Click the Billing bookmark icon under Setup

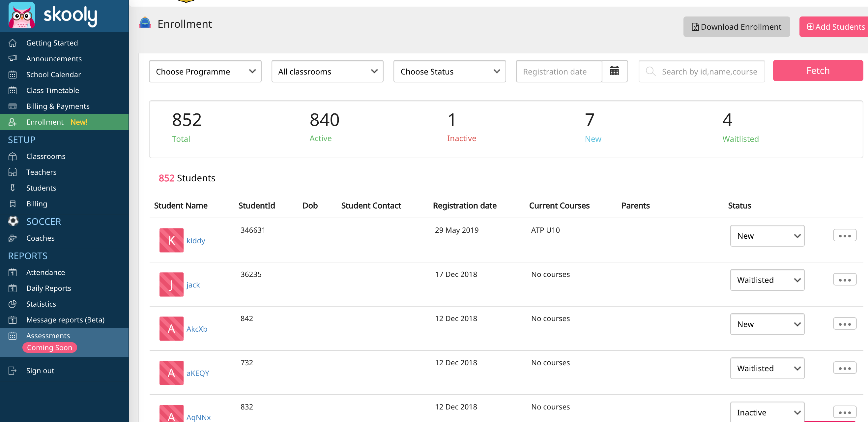coord(13,204)
